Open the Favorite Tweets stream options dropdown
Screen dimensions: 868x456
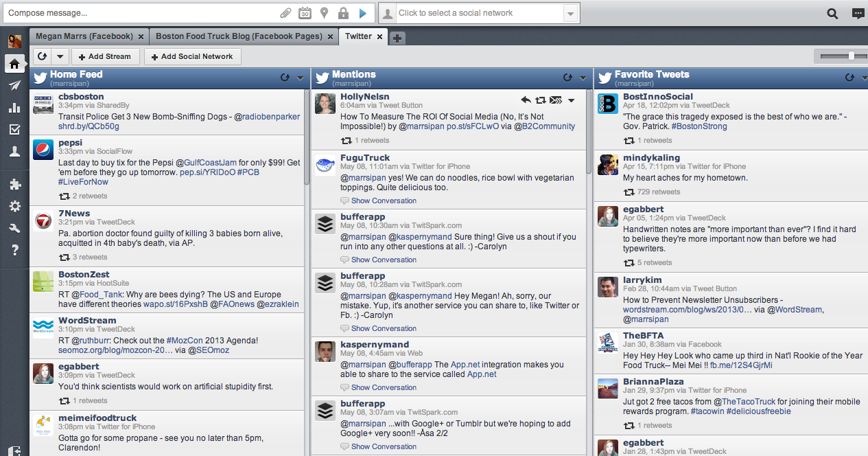[x=863, y=78]
